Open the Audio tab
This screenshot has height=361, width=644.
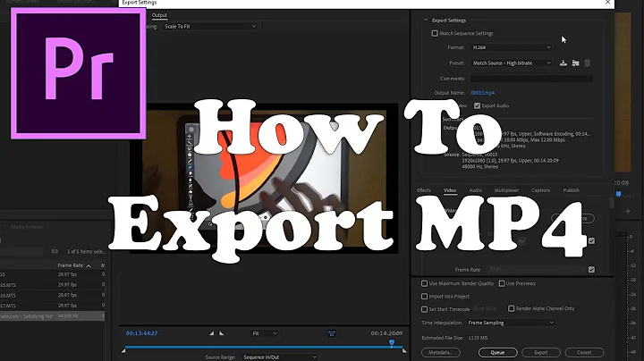475,190
